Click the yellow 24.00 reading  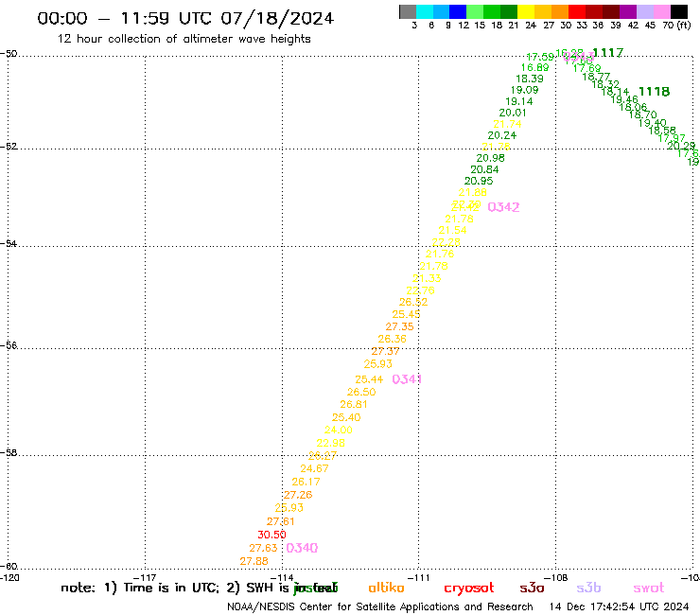point(339,430)
